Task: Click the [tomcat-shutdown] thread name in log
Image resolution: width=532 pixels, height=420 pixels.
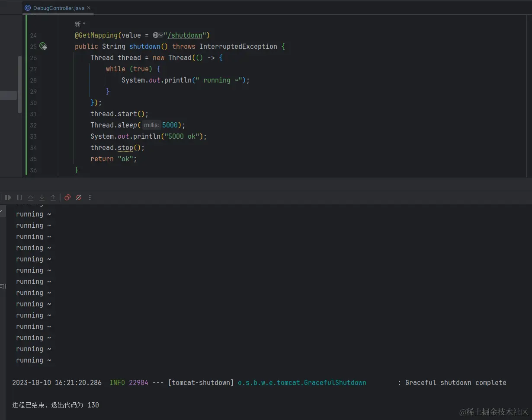Action: tap(201, 383)
